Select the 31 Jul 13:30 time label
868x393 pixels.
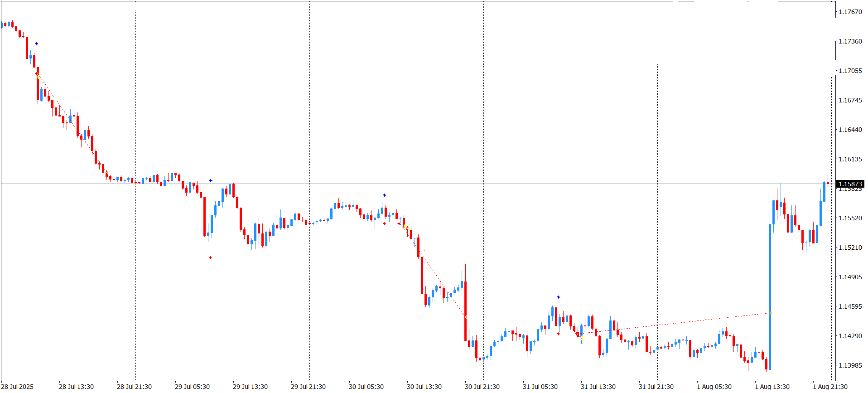coord(598,387)
